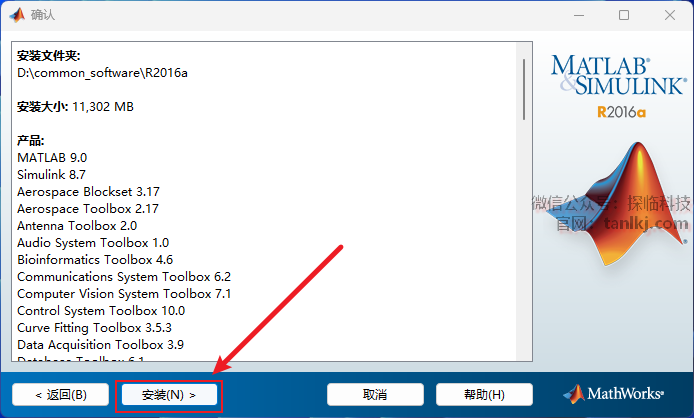Screen dimensions: 694x418
Task: Select the Simulink 8.7 entry
Action: pos(51,175)
